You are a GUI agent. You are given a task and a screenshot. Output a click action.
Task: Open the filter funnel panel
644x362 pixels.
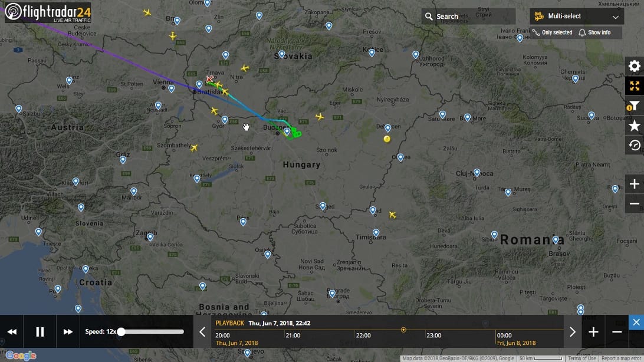[x=634, y=106]
